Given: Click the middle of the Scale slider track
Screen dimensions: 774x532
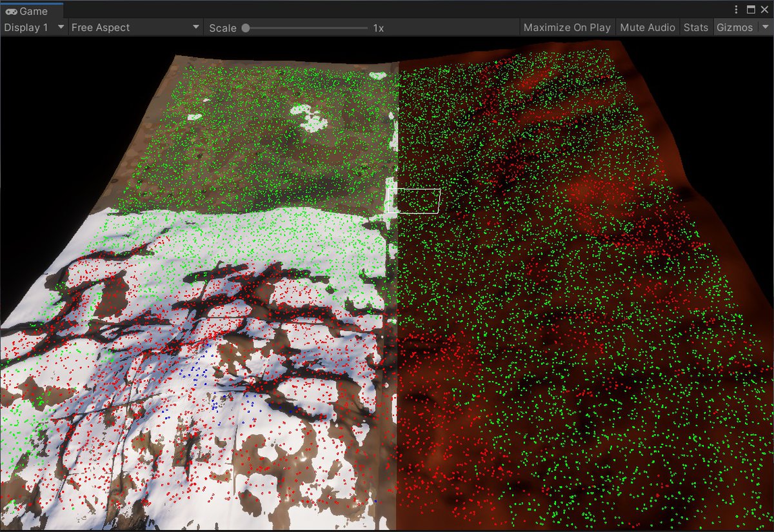Looking at the screenshot, I should coord(306,28).
